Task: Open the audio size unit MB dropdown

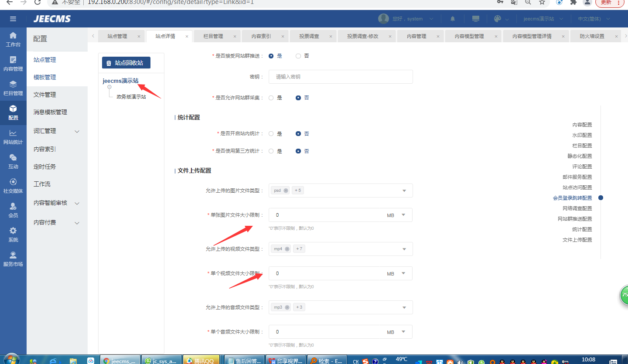Action: (x=397, y=332)
